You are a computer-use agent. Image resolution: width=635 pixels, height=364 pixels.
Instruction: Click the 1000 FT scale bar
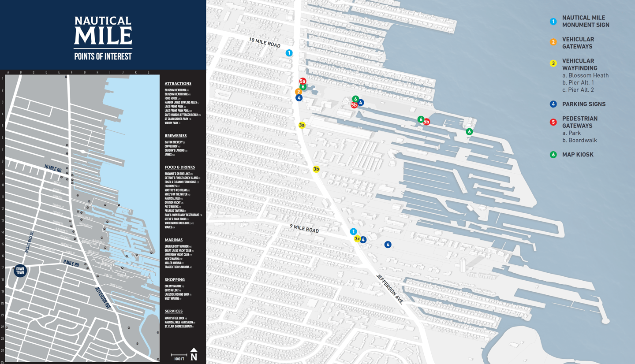click(x=178, y=355)
